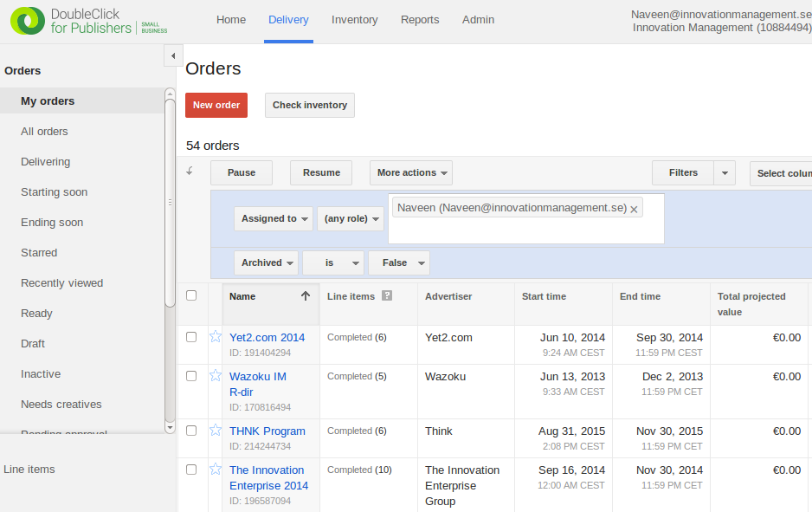The height and width of the screenshot is (512, 812).
Task: Click sidebar scrollbar down arrow
Action: [x=170, y=428]
